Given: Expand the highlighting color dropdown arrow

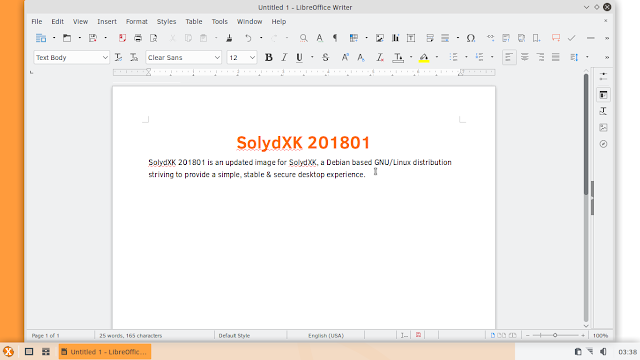Looking at the screenshot, I should (437, 58).
